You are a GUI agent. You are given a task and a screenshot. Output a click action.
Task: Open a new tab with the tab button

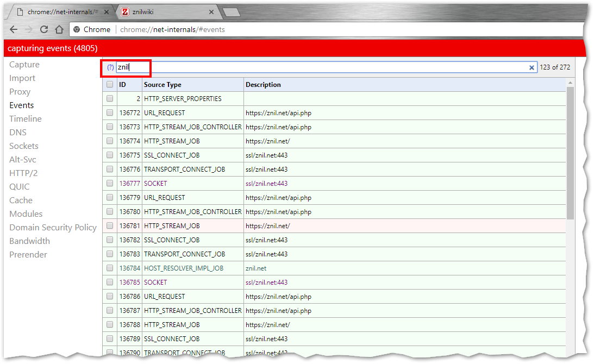click(x=231, y=12)
